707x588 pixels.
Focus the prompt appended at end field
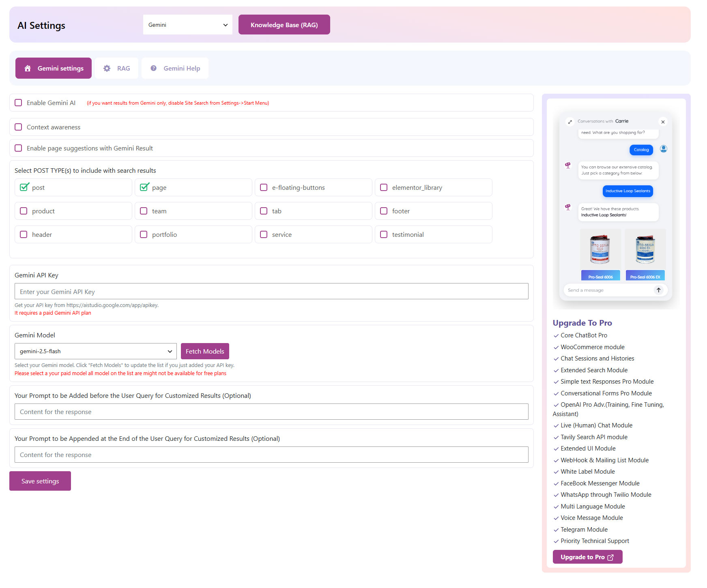(271, 455)
